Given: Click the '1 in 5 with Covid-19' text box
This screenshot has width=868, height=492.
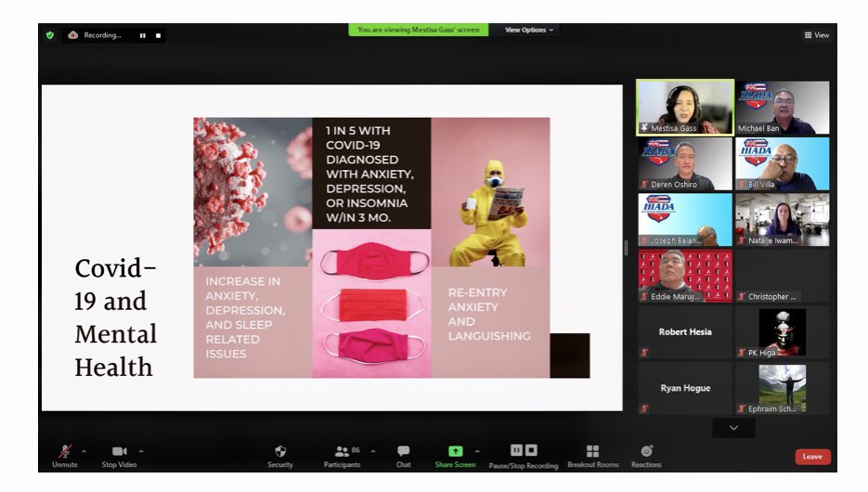Looking at the screenshot, I should (371, 174).
